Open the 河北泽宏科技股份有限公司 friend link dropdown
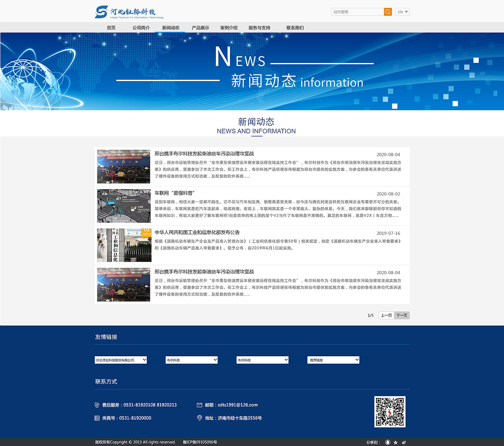The width and height of the screenshot is (504, 446). point(120,360)
